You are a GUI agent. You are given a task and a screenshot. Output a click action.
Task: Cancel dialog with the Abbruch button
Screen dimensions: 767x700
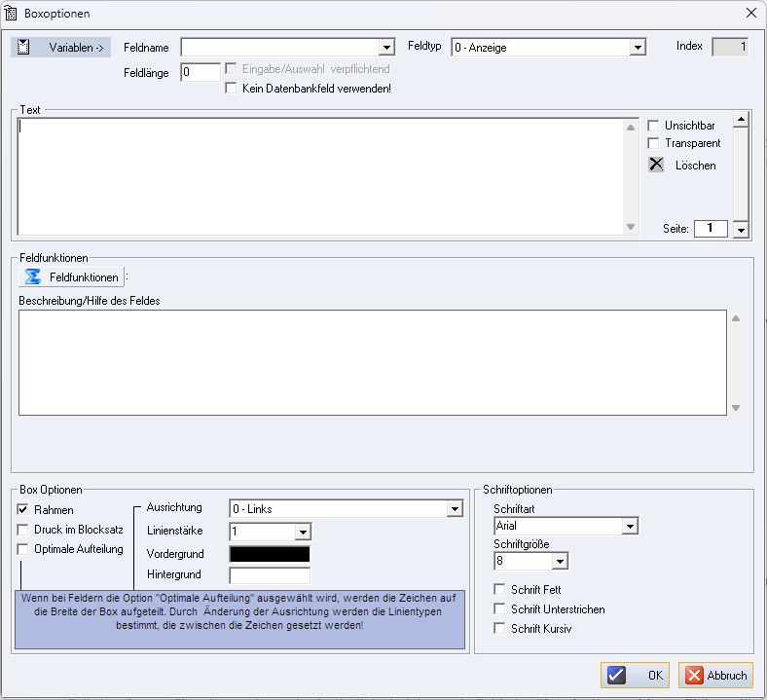715,675
